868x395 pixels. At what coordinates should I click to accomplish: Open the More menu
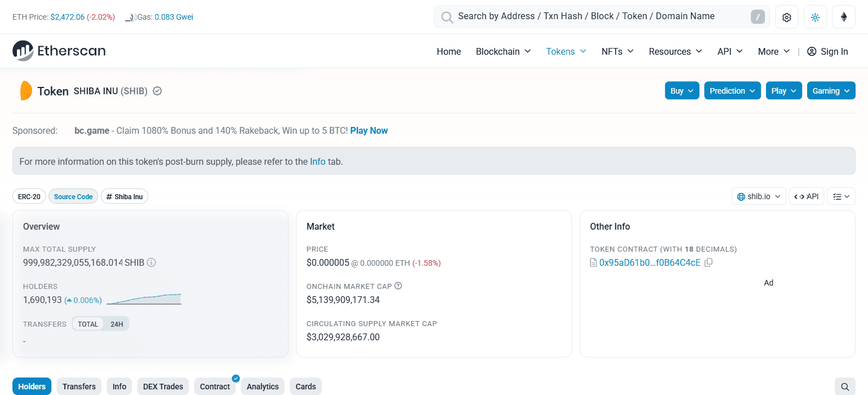pos(773,51)
